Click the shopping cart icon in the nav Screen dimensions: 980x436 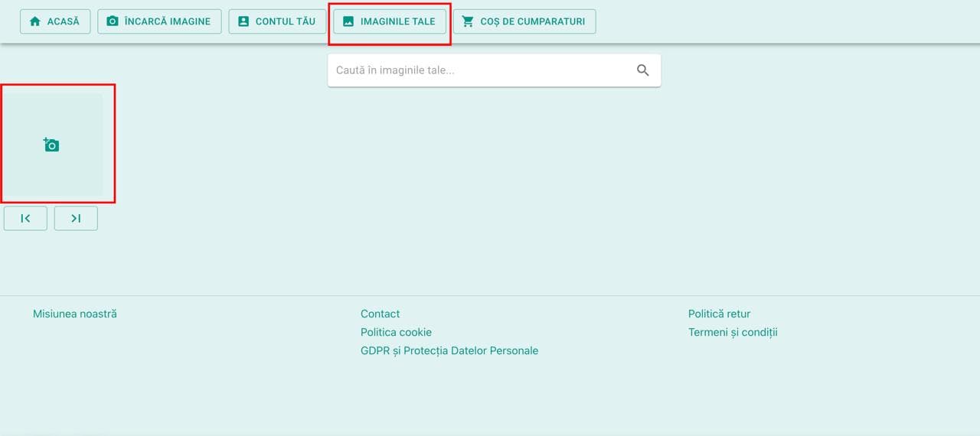pyautogui.click(x=468, y=21)
